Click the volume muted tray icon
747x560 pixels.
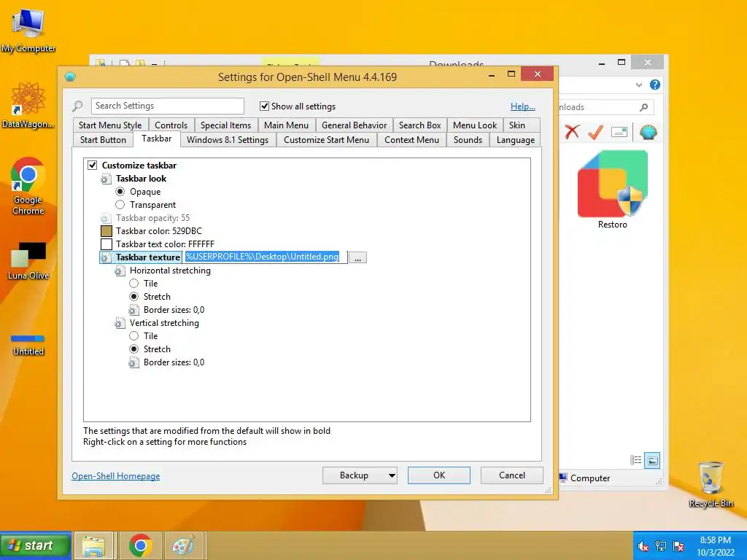tap(643, 546)
